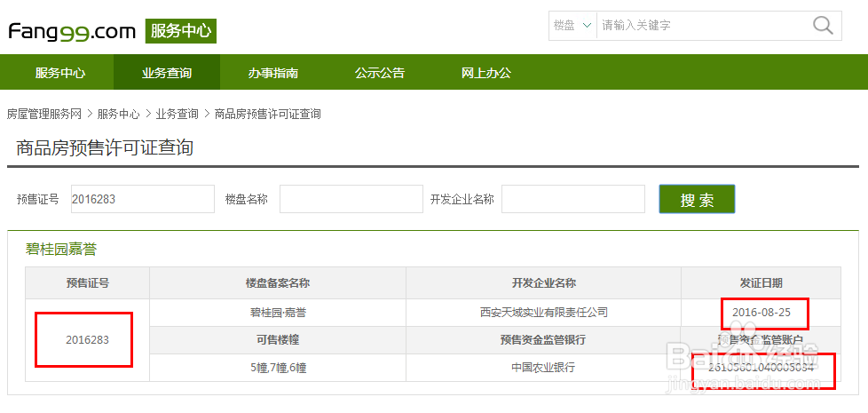
Task: Click the 楼盘名称 input field
Action: [x=351, y=199]
